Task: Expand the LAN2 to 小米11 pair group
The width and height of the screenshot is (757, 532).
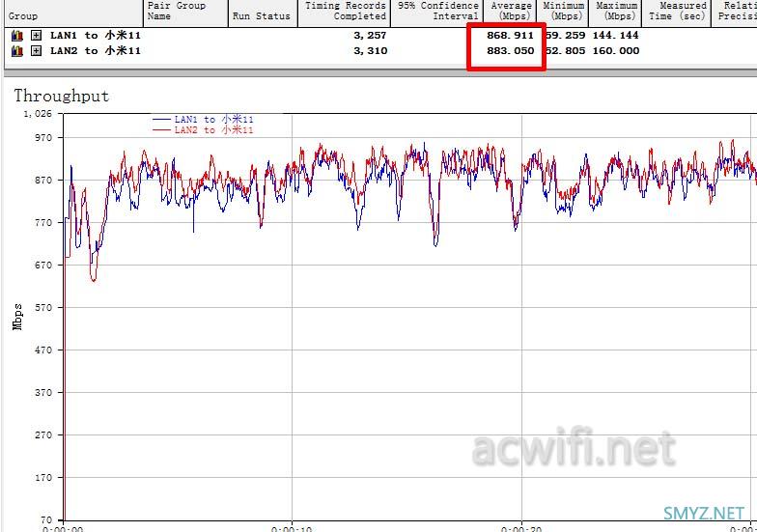Action: tap(37, 50)
